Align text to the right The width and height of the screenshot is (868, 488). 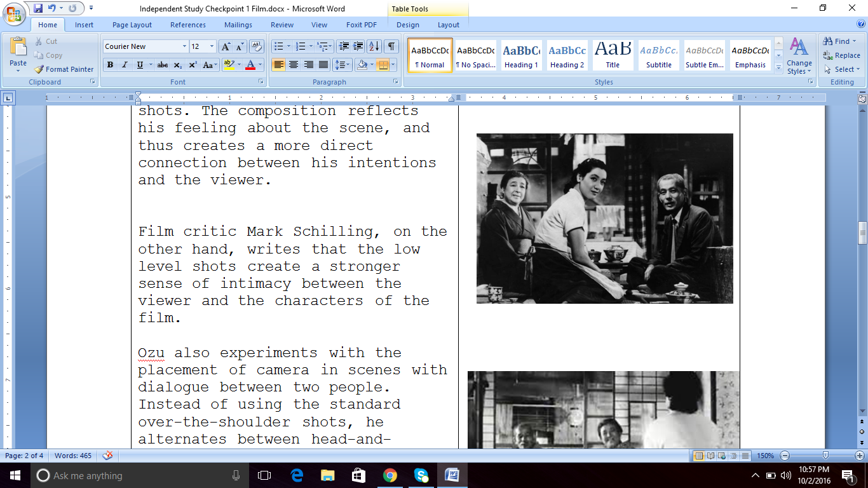pos(308,65)
